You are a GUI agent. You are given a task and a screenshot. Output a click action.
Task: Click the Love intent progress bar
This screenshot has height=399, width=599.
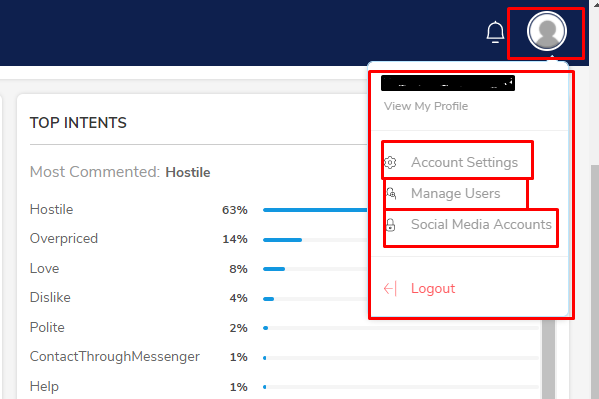tap(315, 269)
